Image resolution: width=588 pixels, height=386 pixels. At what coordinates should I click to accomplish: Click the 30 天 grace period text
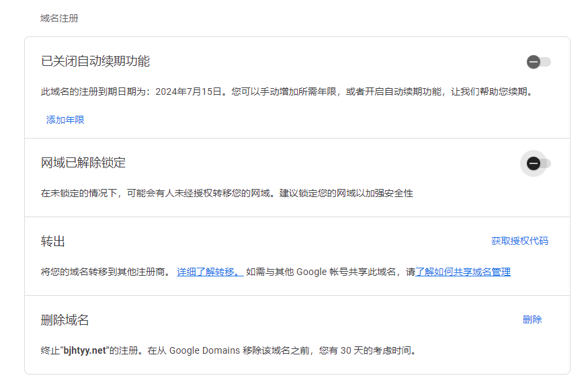[x=352, y=350]
